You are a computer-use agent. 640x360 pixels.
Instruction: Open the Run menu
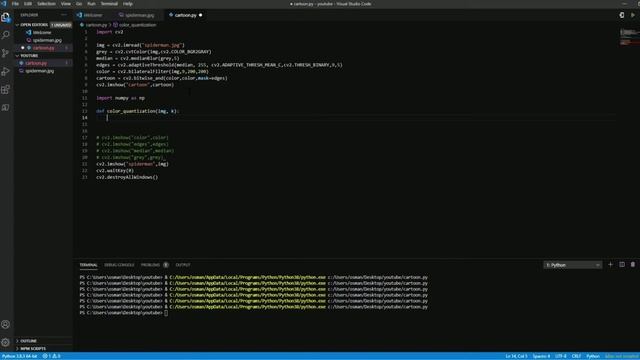point(91,4)
